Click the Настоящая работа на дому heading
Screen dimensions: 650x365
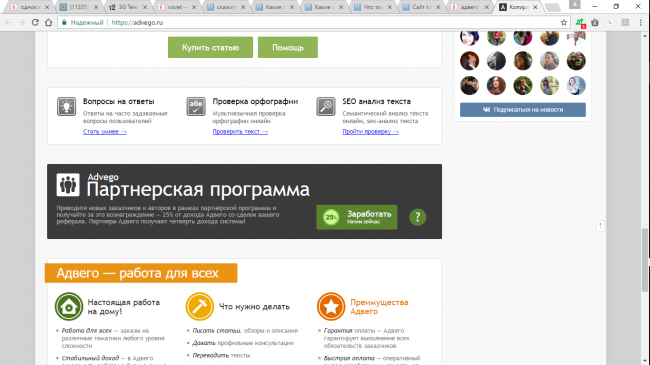coord(124,307)
